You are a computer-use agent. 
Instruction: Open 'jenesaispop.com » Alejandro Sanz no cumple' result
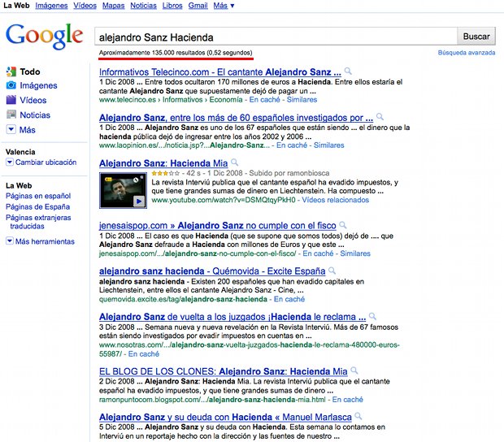coord(218,226)
